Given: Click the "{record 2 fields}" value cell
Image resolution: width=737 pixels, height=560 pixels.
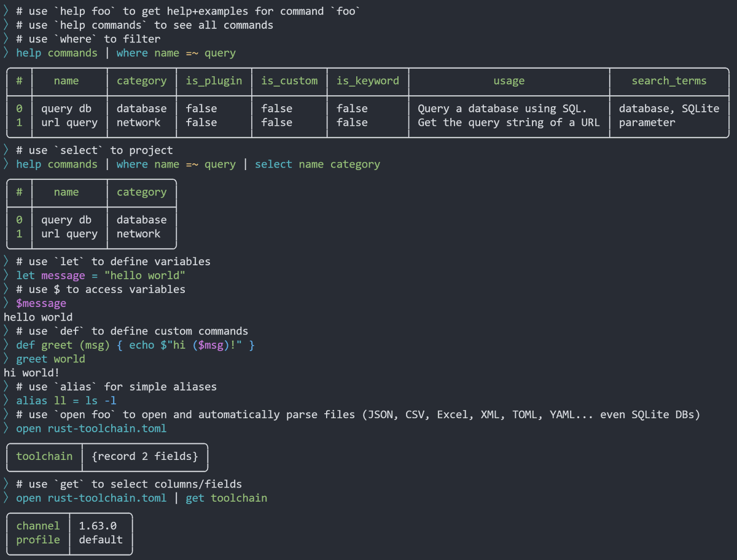Looking at the screenshot, I should pos(145,456).
